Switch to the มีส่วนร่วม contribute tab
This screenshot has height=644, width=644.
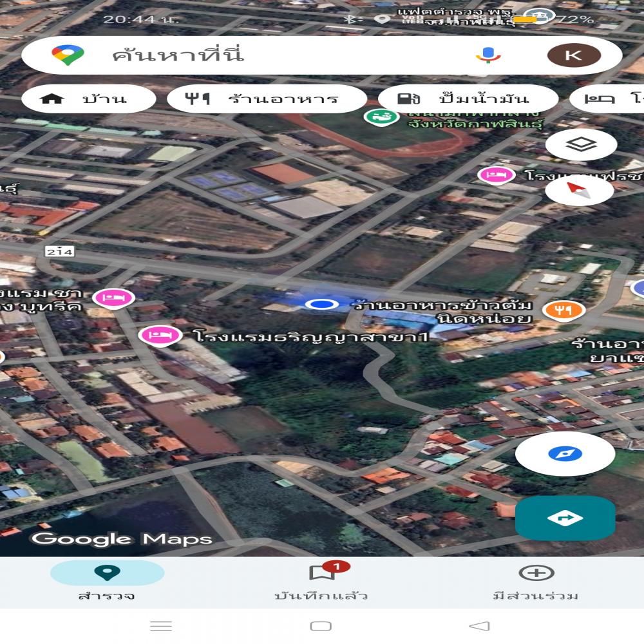(536, 580)
